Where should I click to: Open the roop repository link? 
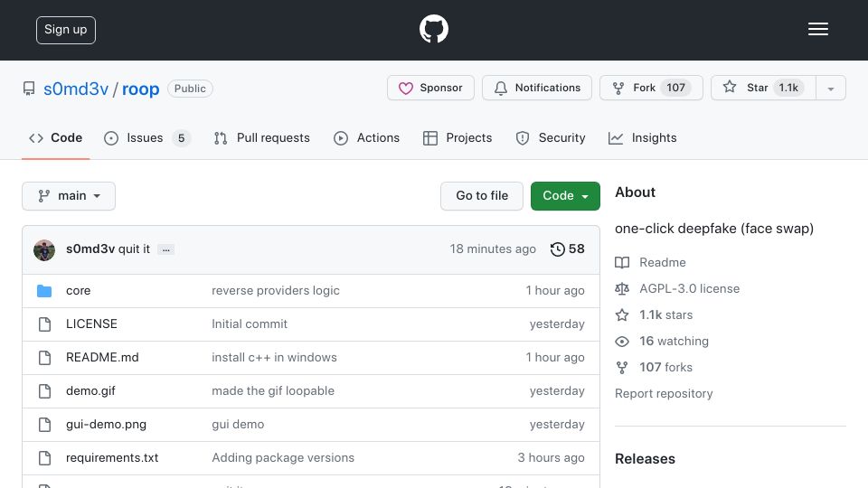pos(141,89)
